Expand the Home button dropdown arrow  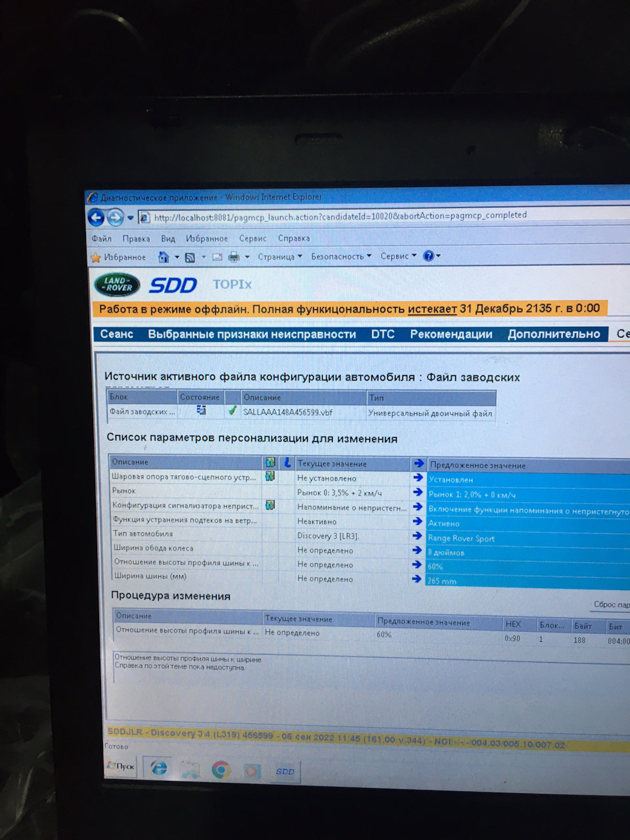click(x=177, y=257)
